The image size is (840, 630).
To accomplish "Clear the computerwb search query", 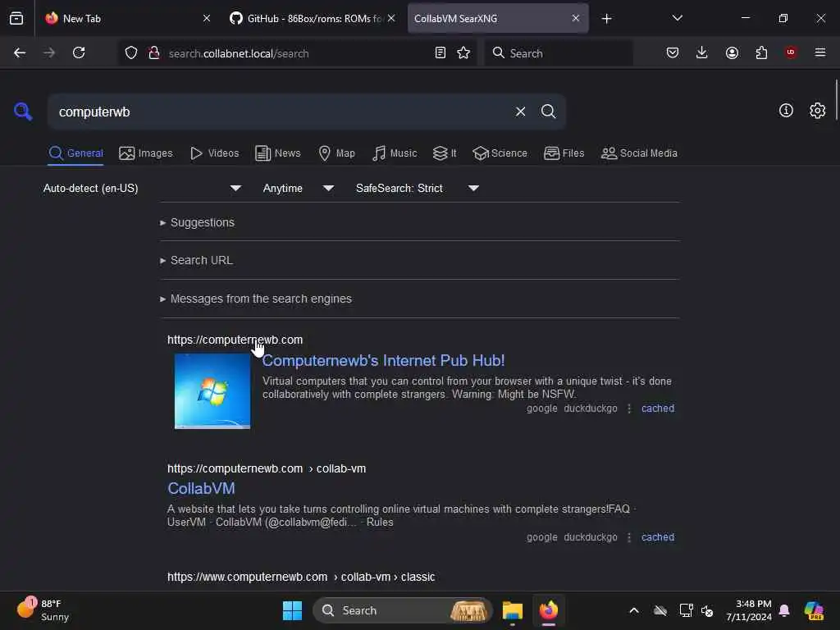I will [x=520, y=112].
